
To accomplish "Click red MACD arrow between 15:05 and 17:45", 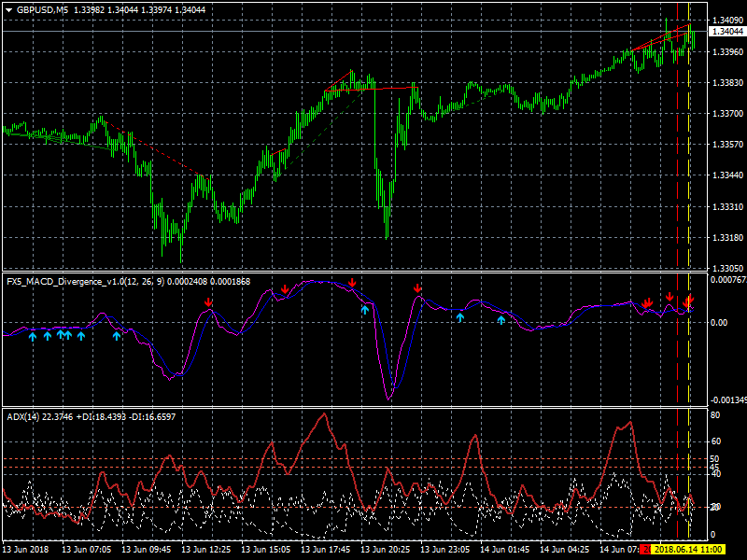I will pos(285,289).
